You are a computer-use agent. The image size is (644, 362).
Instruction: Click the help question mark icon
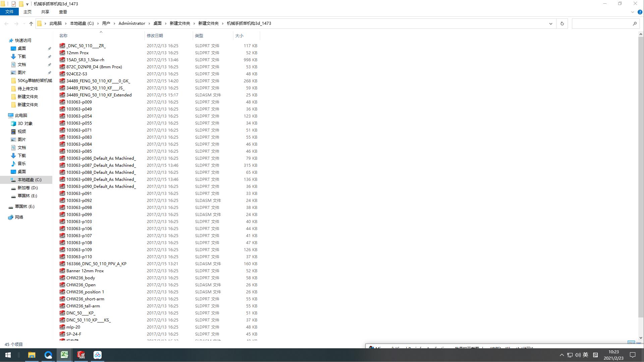coord(640,12)
